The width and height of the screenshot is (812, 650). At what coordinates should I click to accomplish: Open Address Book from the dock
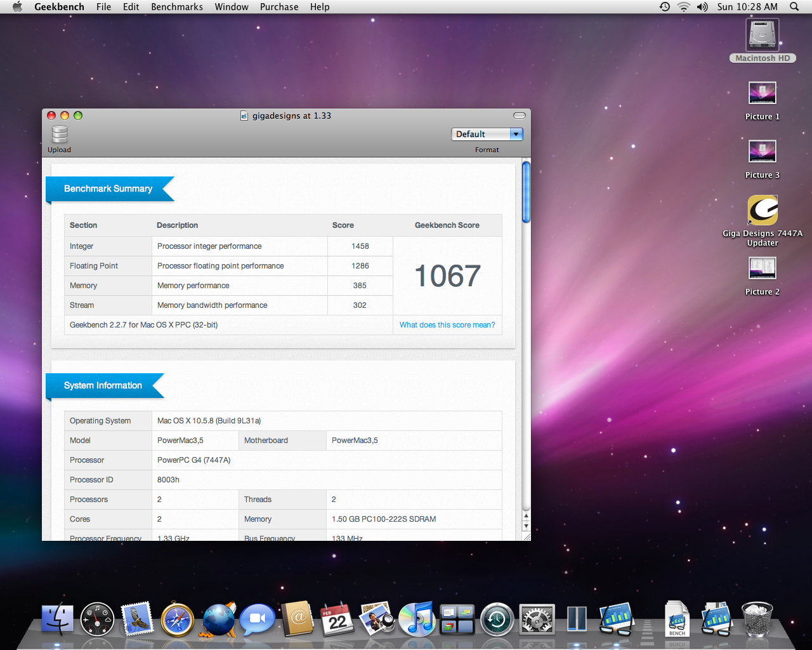298,619
